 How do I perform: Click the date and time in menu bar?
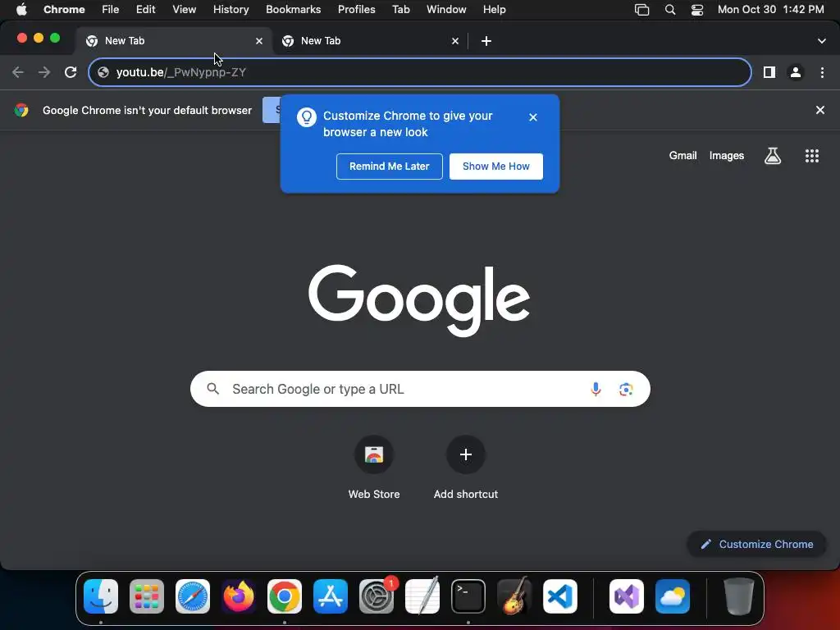(x=770, y=10)
